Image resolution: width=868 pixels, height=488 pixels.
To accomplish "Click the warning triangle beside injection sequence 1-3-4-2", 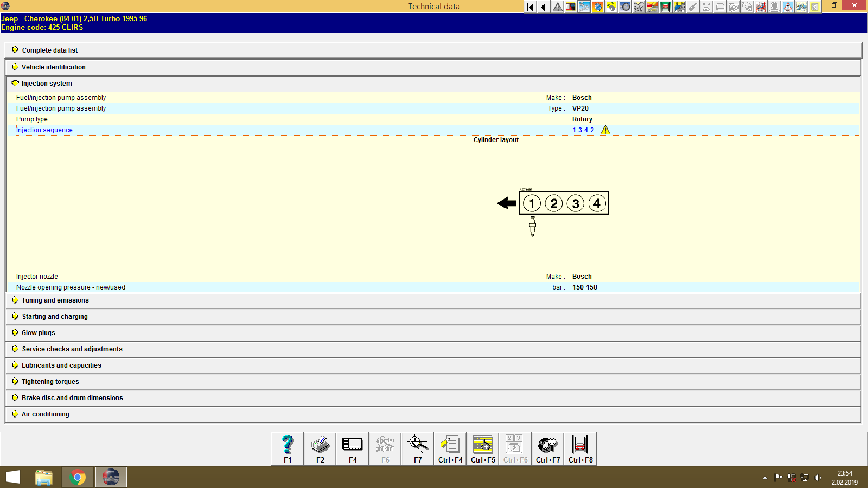I will pyautogui.click(x=606, y=130).
